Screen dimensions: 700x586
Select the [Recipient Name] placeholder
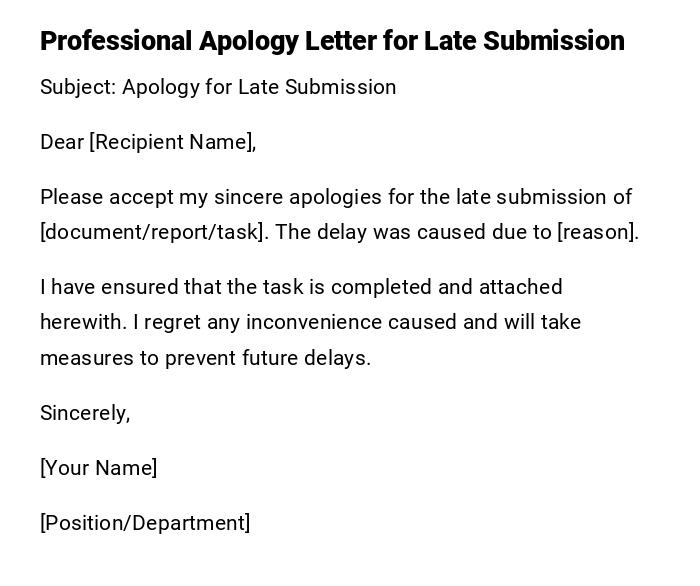[x=172, y=142]
